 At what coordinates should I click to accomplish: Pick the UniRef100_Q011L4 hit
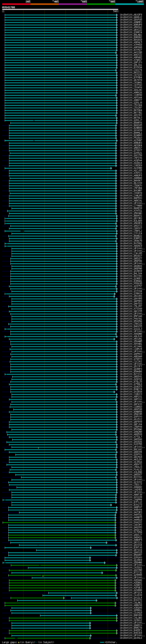tap(131, 598)
